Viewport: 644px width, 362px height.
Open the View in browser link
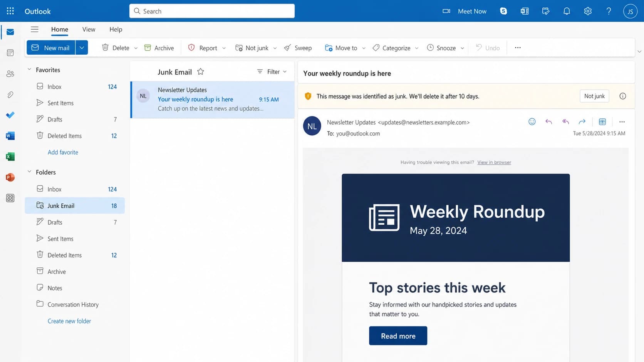click(494, 162)
